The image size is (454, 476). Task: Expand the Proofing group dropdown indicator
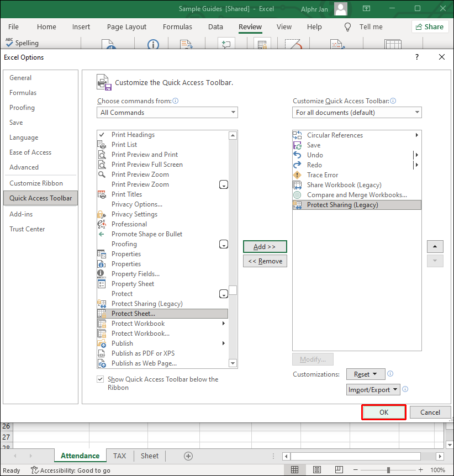224,245
